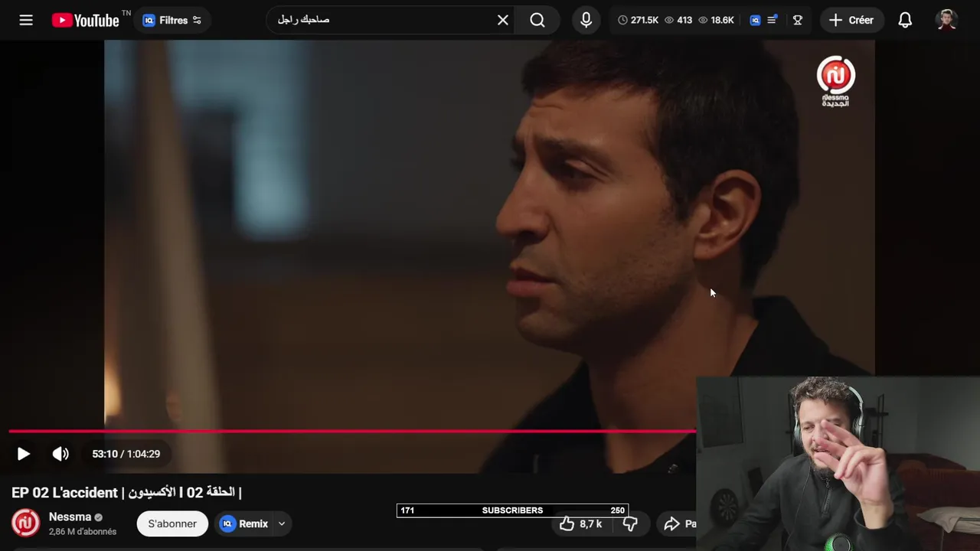Start voice search with the microphone
The width and height of the screenshot is (980, 551).
586,20
